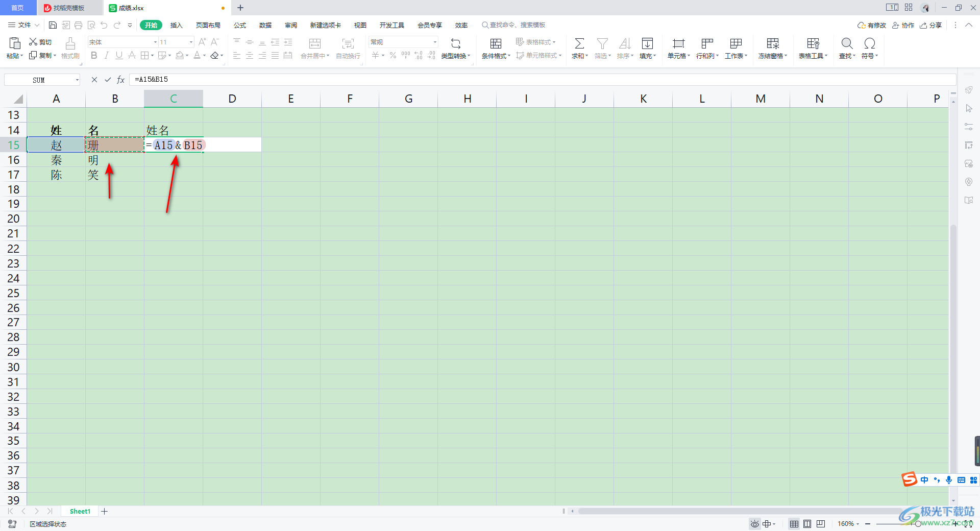
Task: Open a new document tab with plus
Action: point(240,8)
